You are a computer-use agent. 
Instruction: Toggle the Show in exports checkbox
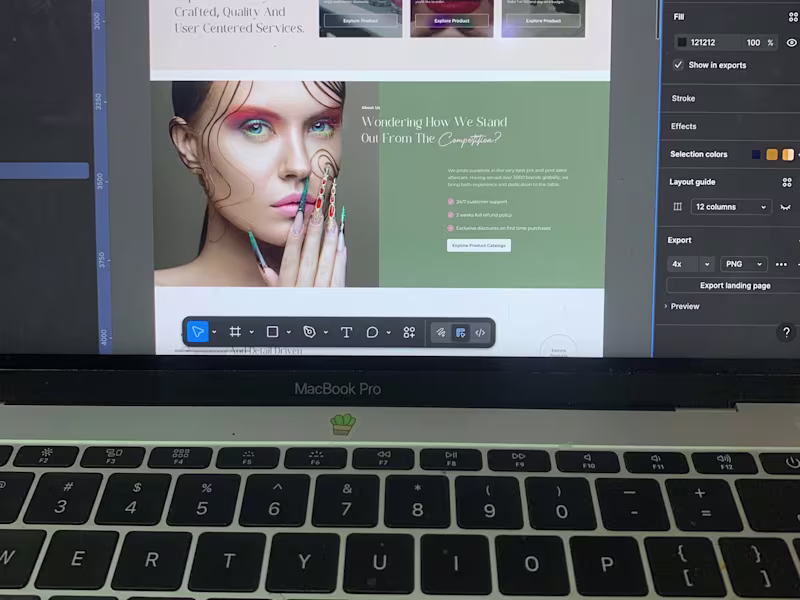(679, 64)
